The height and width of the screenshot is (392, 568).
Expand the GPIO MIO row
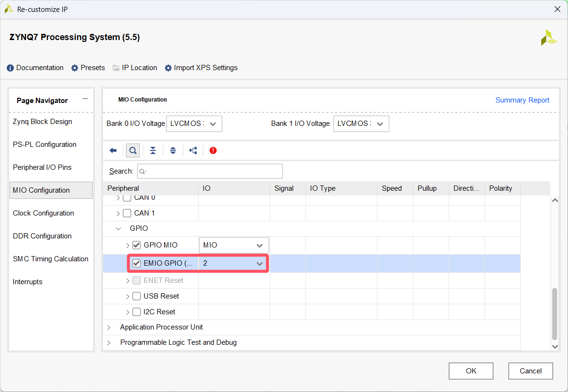[x=127, y=246]
